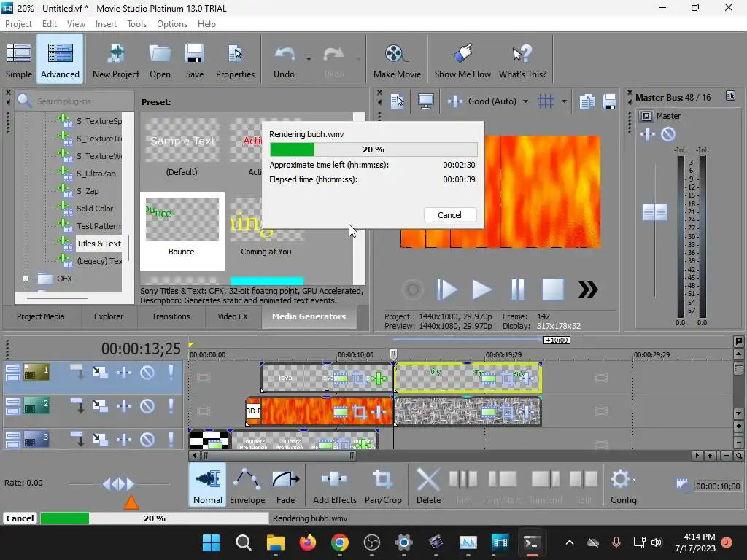Select the Media Generators tab
747x560 pixels.
tap(309, 316)
